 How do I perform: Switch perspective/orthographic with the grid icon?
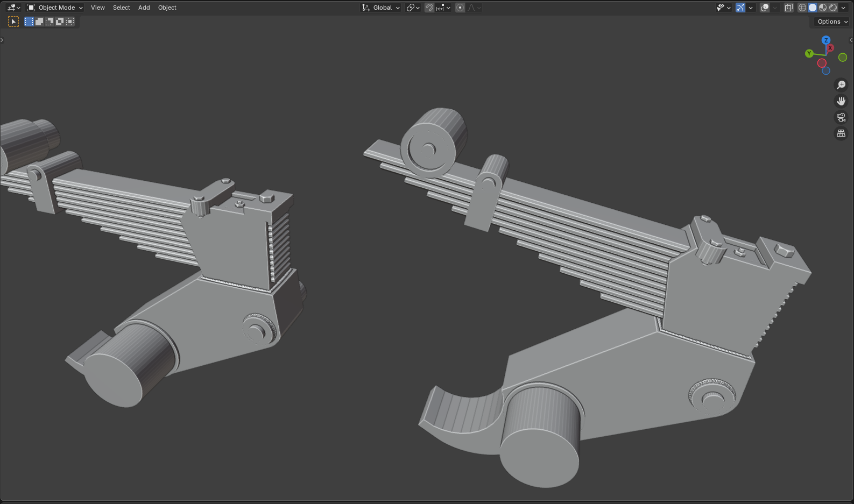point(841,133)
